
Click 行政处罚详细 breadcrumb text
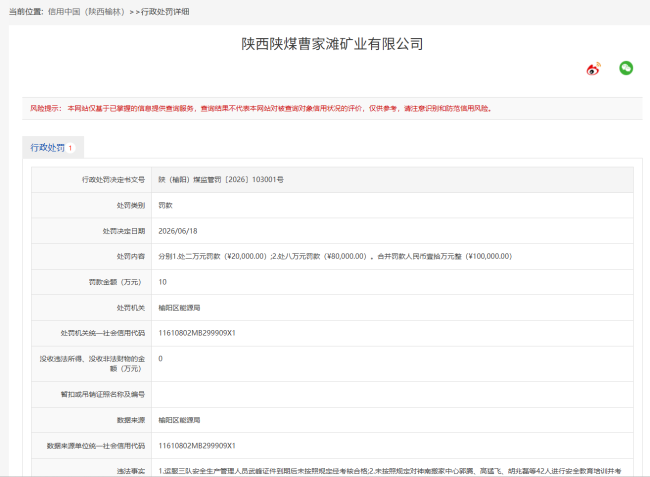click(165, 12)
